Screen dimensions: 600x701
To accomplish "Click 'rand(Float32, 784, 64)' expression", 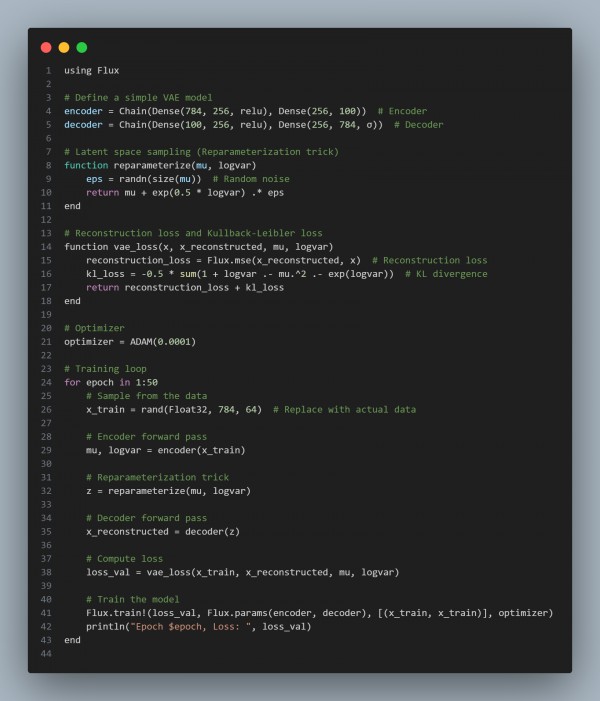I will pyautogui.click(x=202, y=410).
